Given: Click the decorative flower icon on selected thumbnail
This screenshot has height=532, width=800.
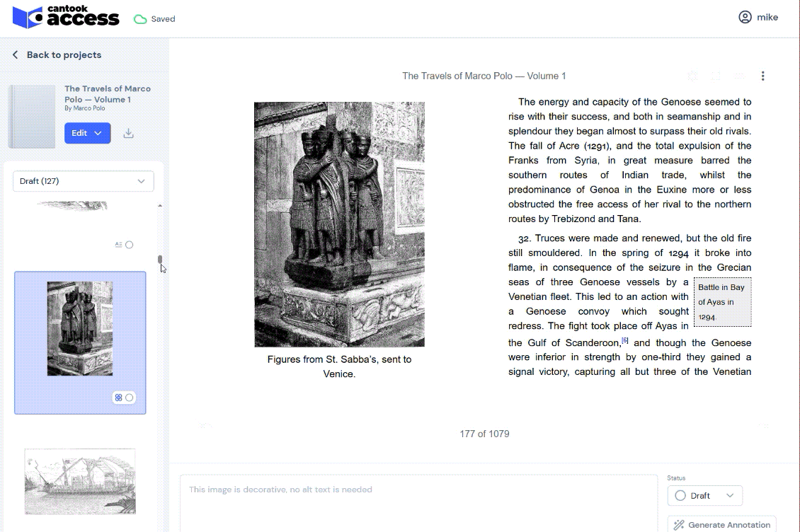Looking at the screenshot, I should (x=119, y=398).
